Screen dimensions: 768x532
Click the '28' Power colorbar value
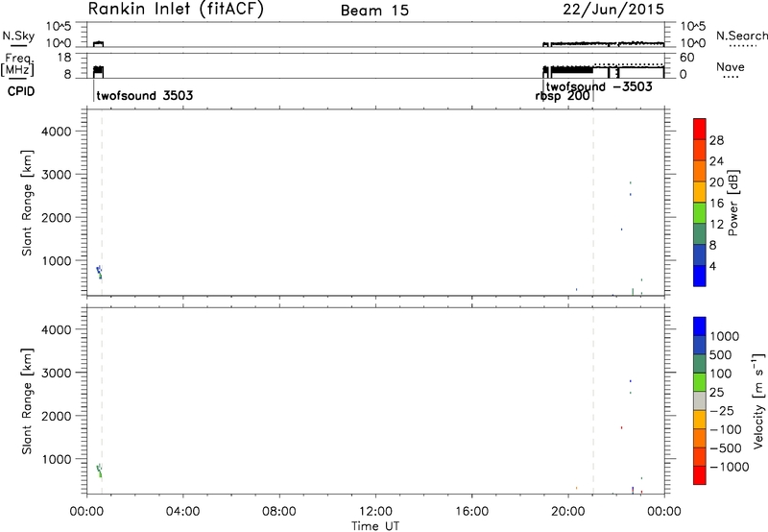[716, 140]
